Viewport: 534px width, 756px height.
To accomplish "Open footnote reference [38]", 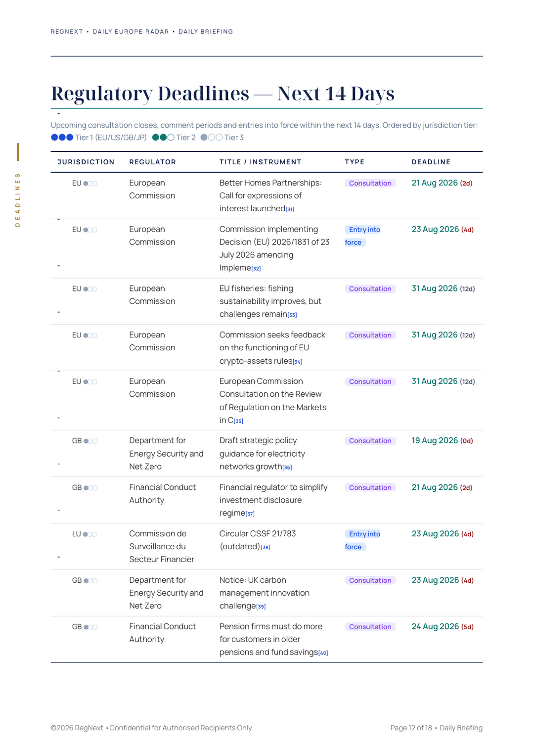I will [x=266, y=547].
